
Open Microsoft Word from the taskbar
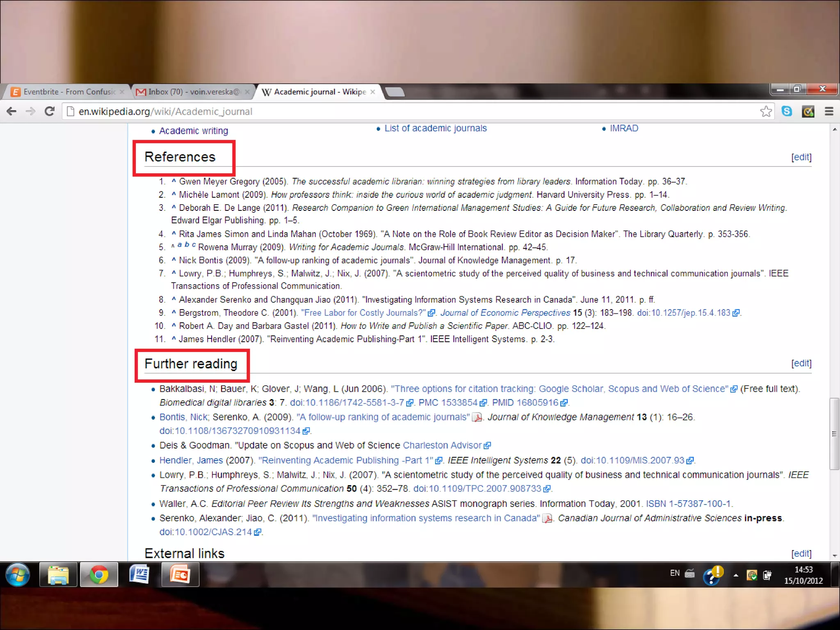pyautogui.click(x=139, y=575)
